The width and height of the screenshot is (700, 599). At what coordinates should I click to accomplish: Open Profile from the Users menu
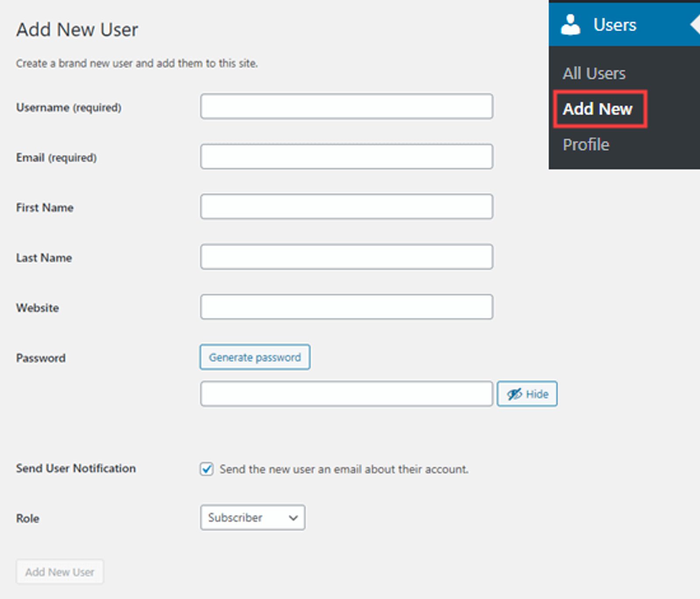[x=585, y=144]
